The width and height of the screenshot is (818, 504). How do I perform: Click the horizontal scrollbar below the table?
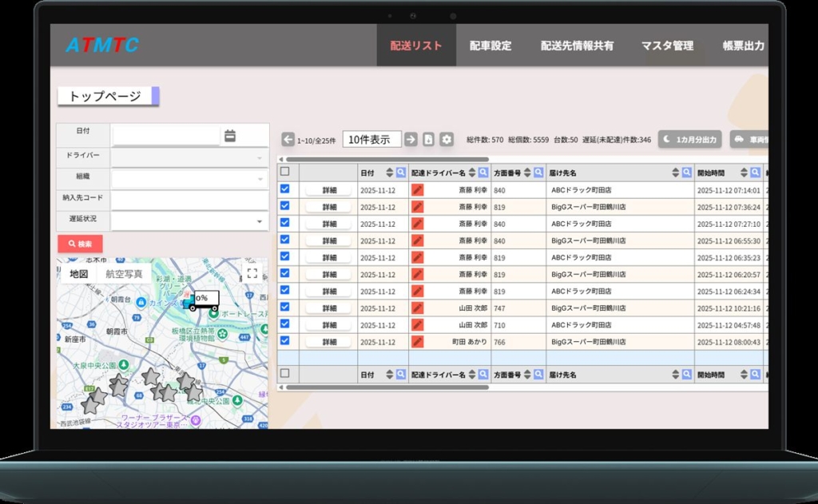(387, 387)
